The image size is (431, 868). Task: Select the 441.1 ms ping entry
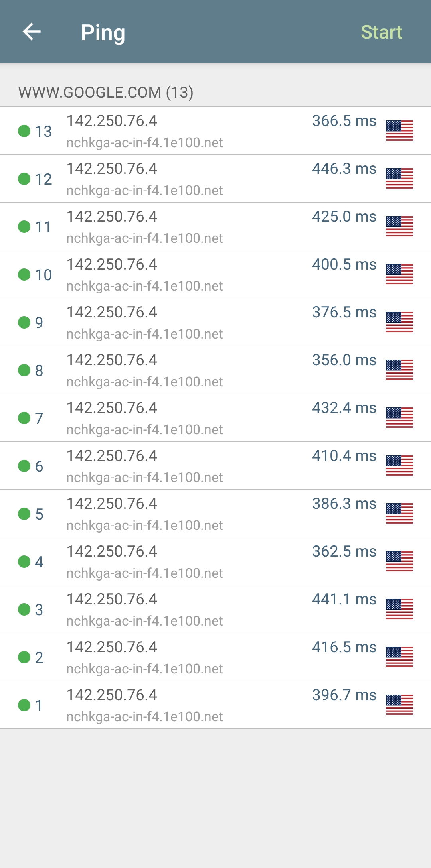click(215, 609)
